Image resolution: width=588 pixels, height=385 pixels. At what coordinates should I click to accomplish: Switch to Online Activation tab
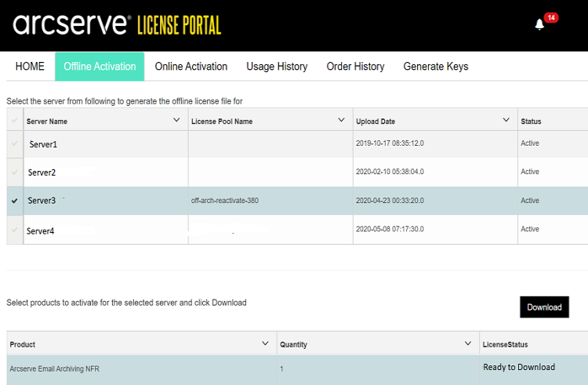pyautogui.click(x=191, y=67)
